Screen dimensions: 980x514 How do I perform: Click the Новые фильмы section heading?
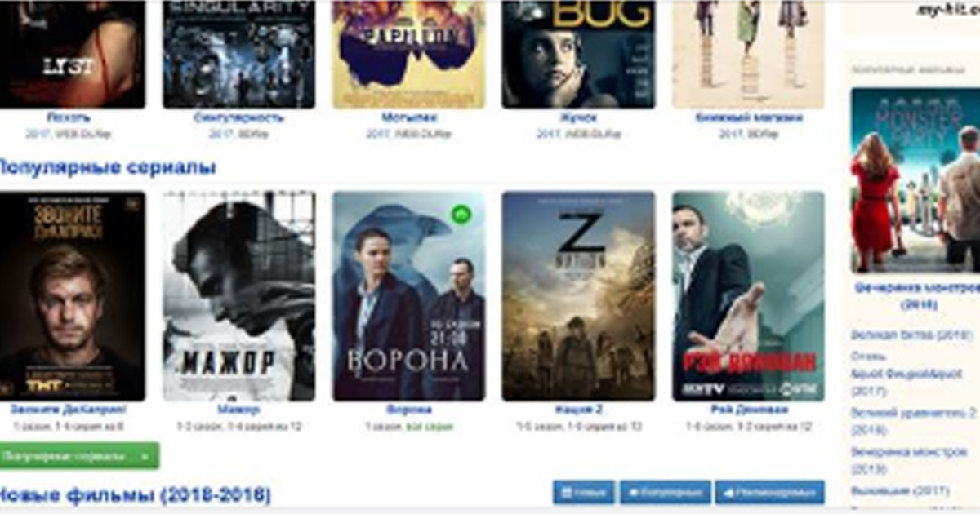click(x=134, y=494)
